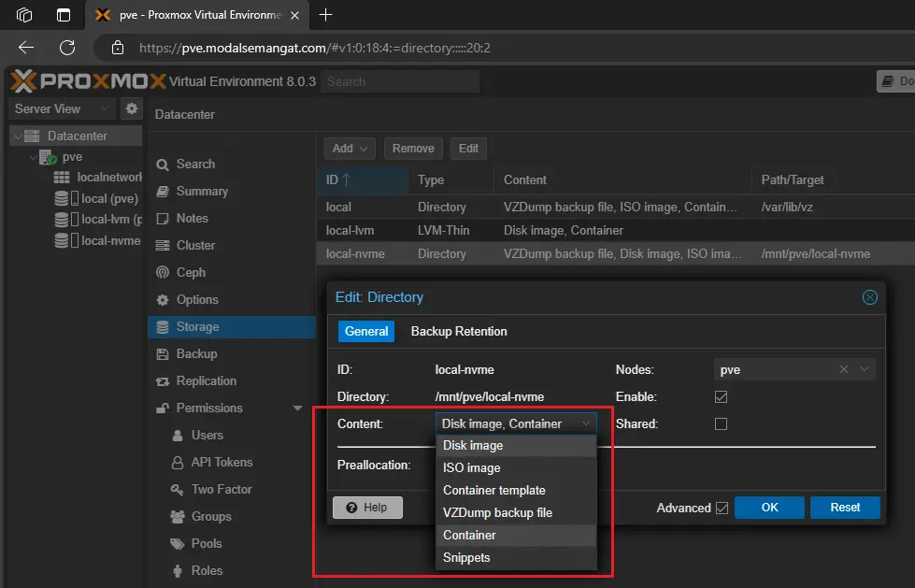
Task: Click the API Tokens menu entry
Action: [x=222, y=463]
